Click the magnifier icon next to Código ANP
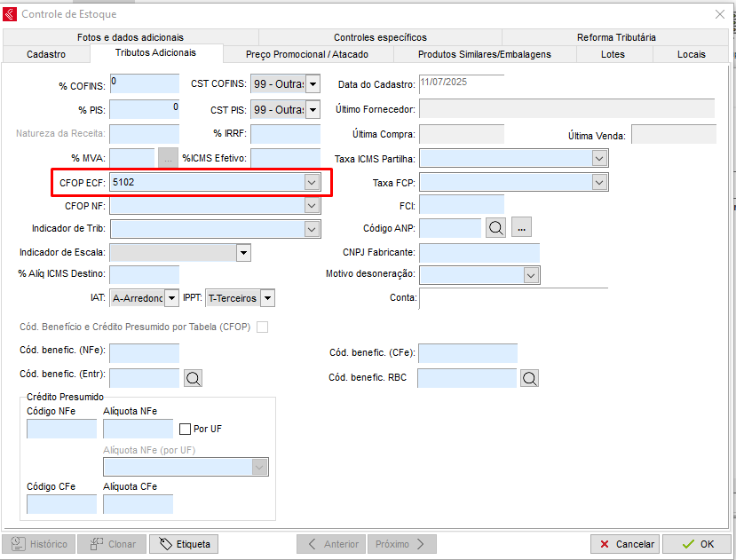Image resolution: width=736 pixels, height=560 pixels. pyautogui.click(x=497, y=228)
